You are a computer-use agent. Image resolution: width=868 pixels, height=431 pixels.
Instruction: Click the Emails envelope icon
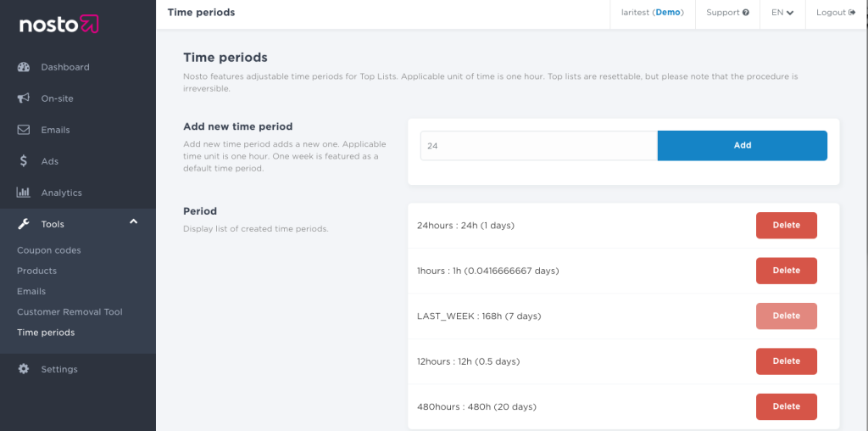(24, 130)
